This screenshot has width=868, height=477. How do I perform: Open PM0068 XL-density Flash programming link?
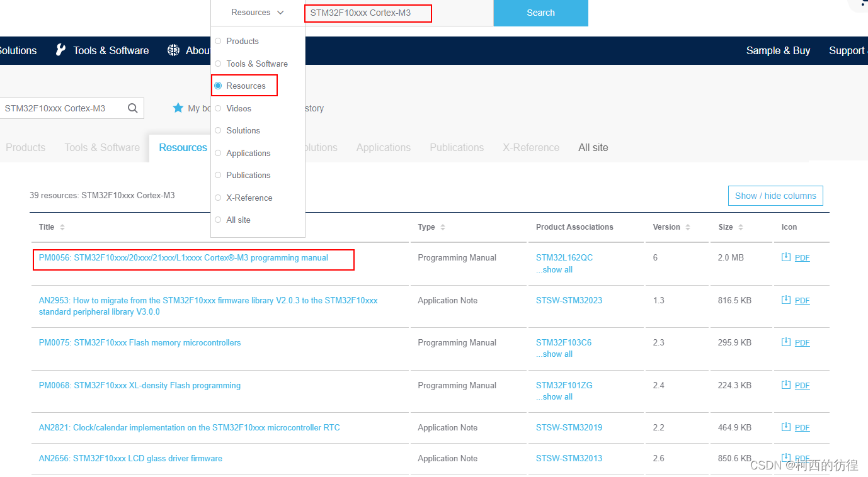[140, 385]
